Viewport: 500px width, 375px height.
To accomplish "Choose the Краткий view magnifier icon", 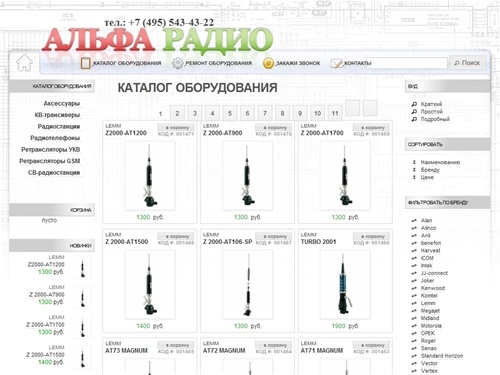I will [x=414, y=104].
